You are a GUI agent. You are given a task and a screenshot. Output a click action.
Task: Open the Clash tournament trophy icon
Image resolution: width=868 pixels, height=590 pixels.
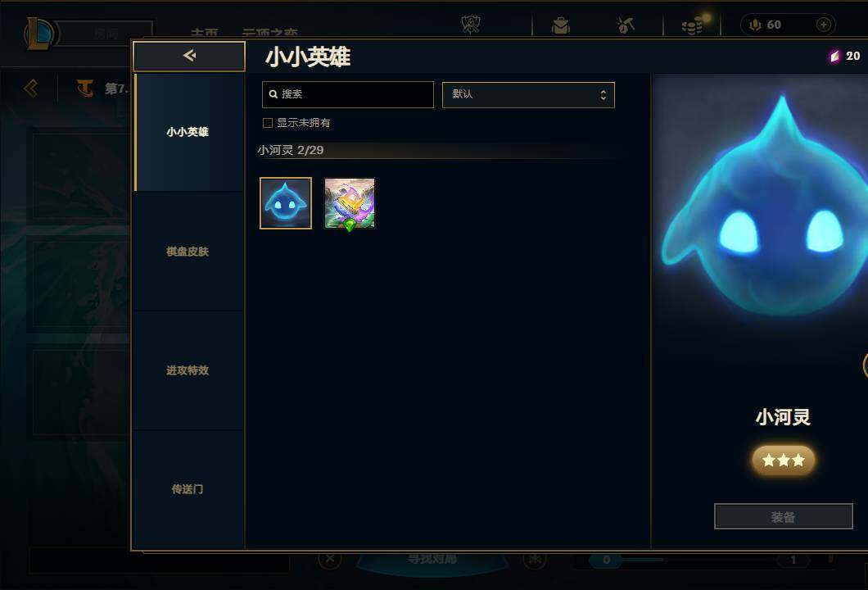(x=471, y=25)
